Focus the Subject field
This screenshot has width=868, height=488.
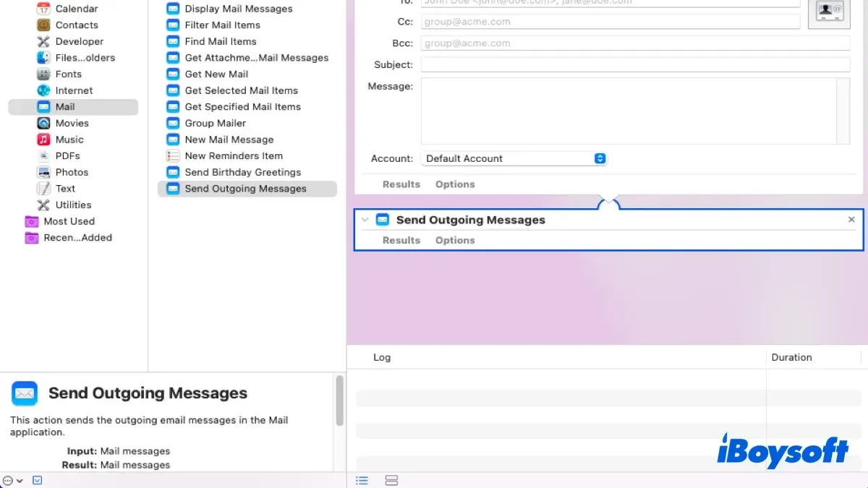(x=635, y=65)
